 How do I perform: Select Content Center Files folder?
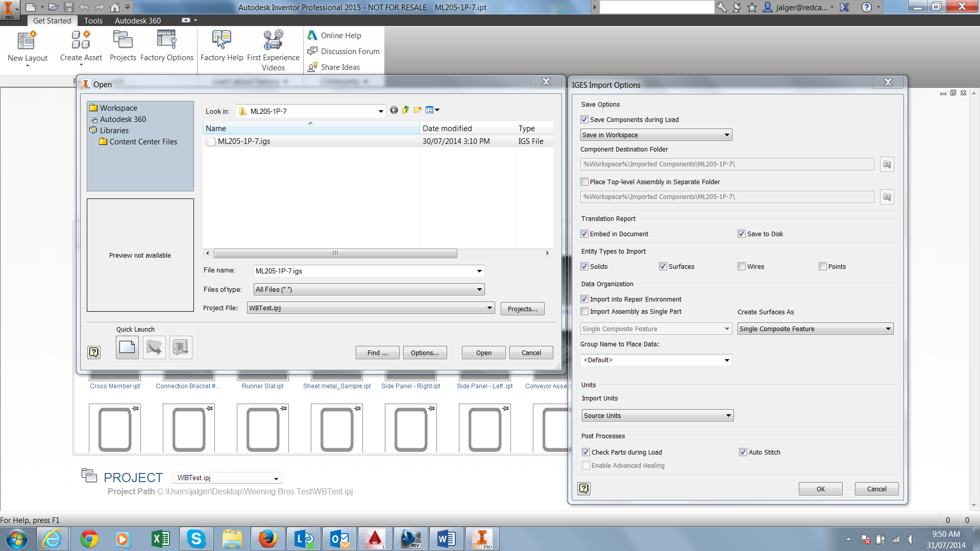143,142
